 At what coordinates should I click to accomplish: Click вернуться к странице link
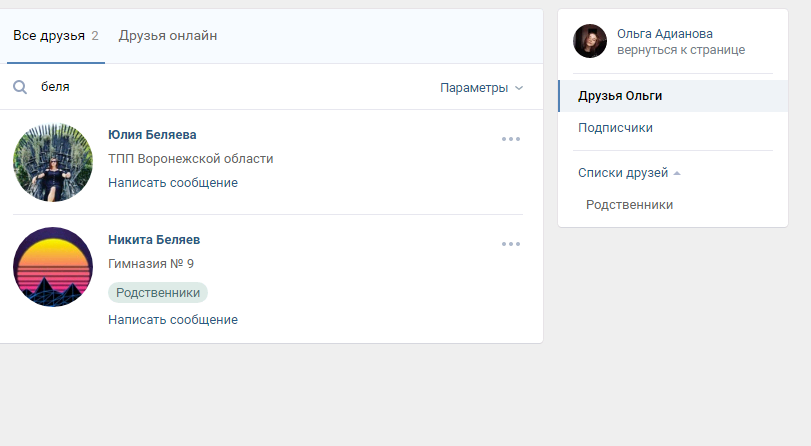click(680, 50)
